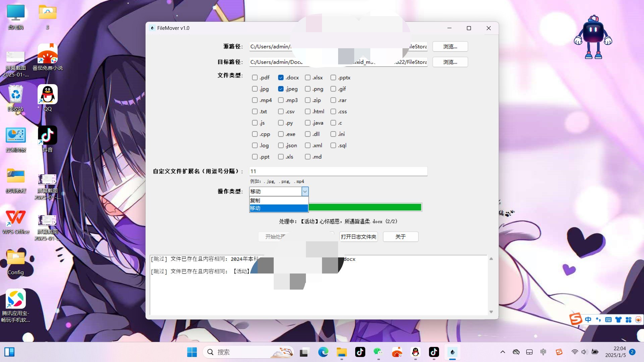Open the 控制面板 desktop icon
644x362 pixels.
[15, 139]
